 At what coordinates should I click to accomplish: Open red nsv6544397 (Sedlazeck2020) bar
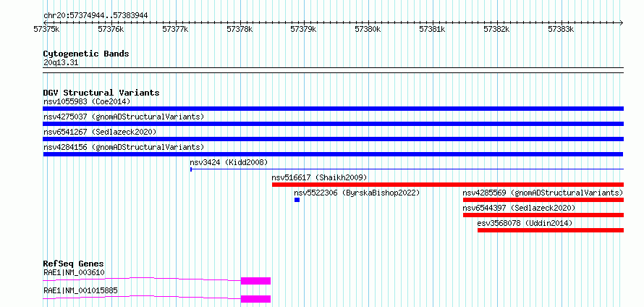click(543, 215)
